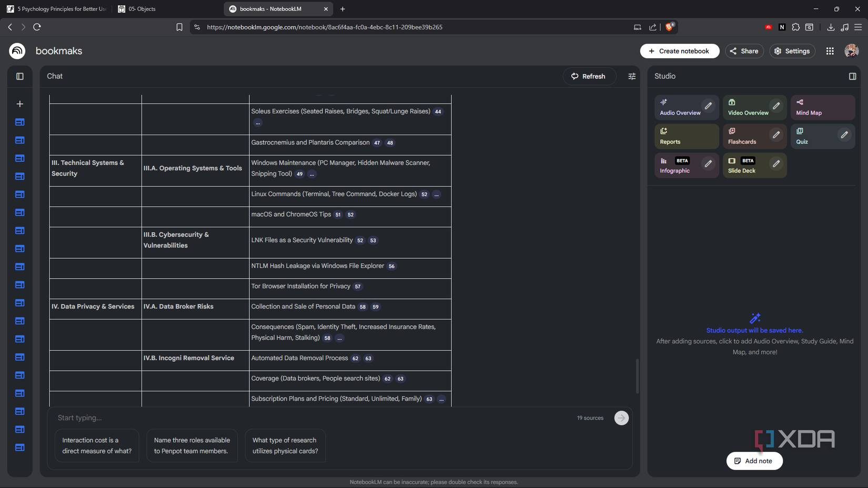The width and height of the screenshot is (868, 488).
Task: Collapse the sources panel with the sidebar icon
Action: pos(19,76)
